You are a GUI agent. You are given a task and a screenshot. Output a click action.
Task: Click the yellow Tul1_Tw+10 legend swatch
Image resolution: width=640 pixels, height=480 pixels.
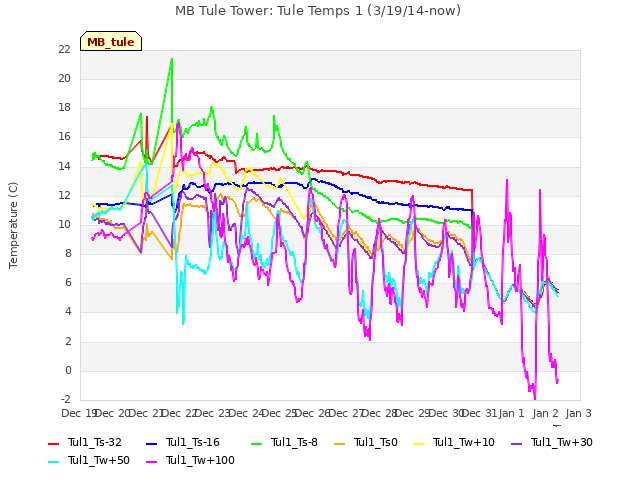tap(419, 443)
